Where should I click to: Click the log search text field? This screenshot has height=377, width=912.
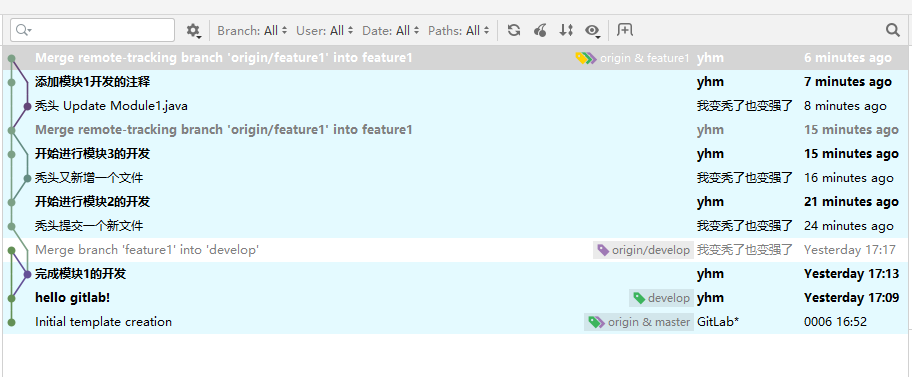(x=92, y=30)
